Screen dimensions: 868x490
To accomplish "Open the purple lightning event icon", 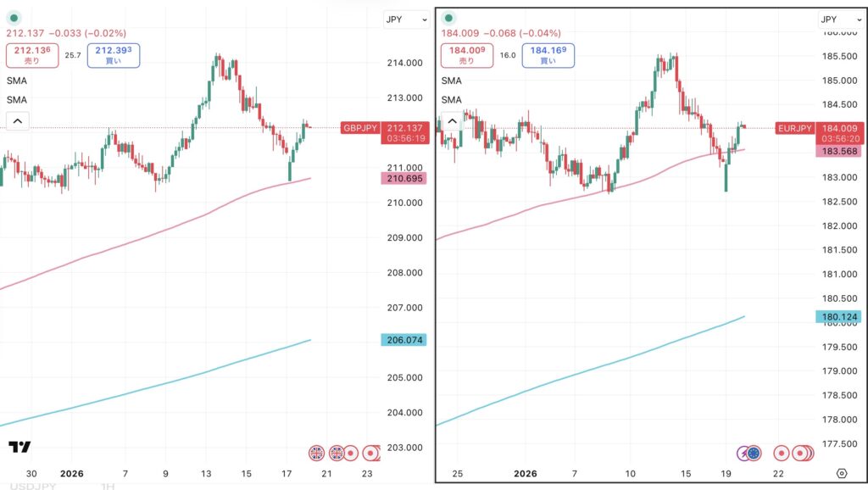I will [743, 453].
